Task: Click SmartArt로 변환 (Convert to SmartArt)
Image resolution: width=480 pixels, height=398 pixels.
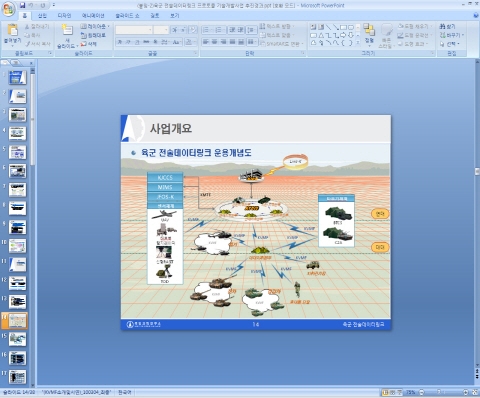Action: tap(281, 44)
